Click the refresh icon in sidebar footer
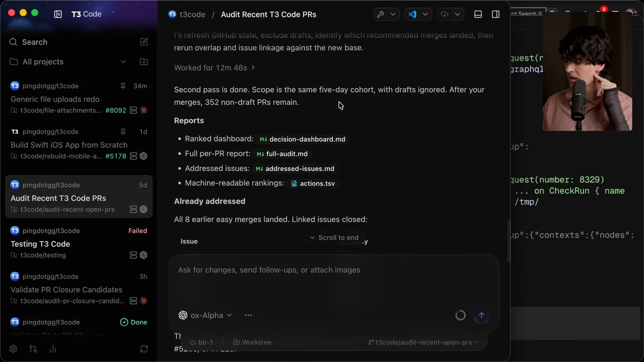644x362 pixels. [x=144, y=349]
